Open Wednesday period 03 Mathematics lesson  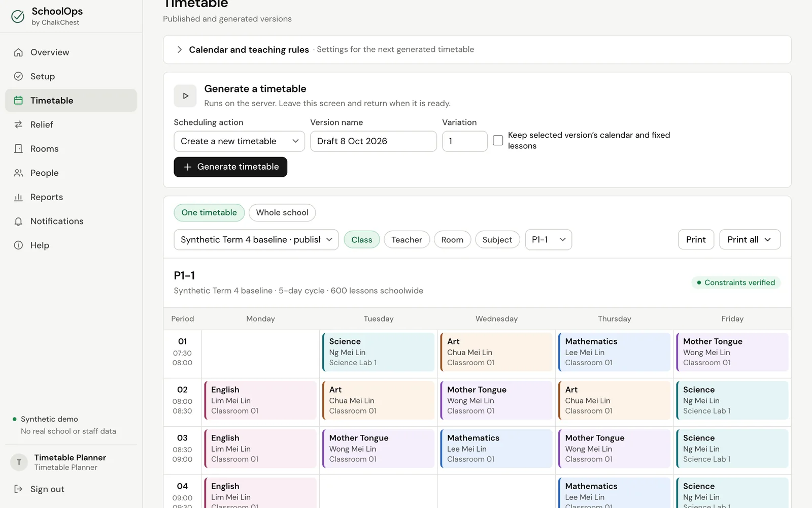[x=496, y=449]
